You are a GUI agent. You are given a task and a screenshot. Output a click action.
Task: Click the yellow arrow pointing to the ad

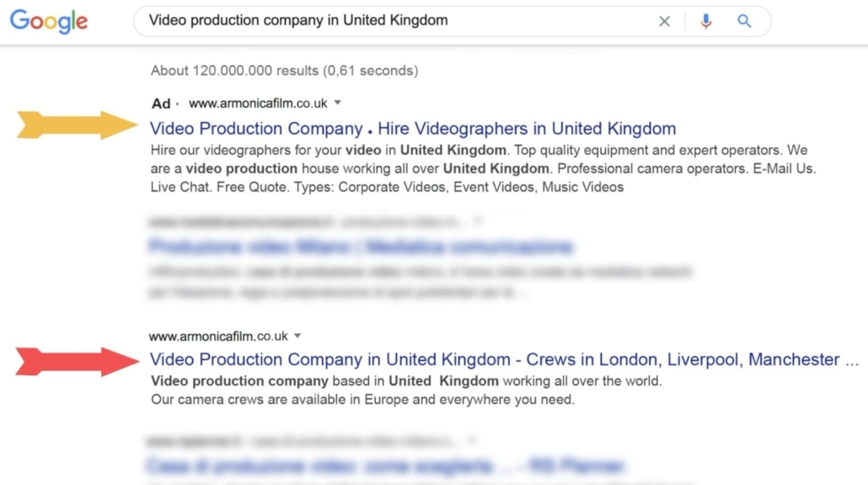click(77, 125)
